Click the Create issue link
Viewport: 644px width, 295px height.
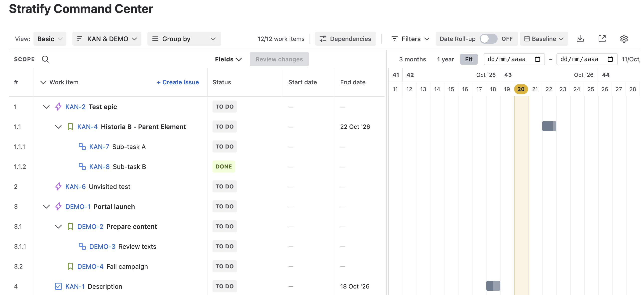178,82
